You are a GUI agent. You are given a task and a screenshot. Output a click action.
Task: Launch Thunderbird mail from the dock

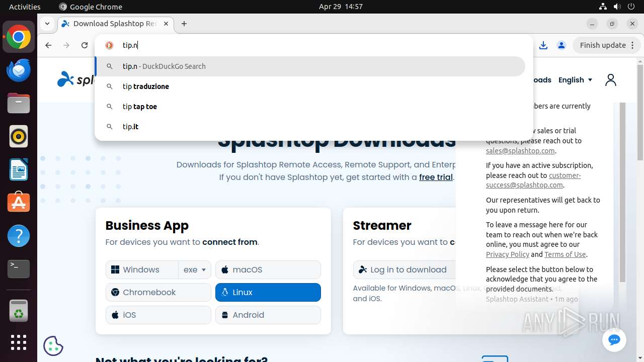click(19, 70)
